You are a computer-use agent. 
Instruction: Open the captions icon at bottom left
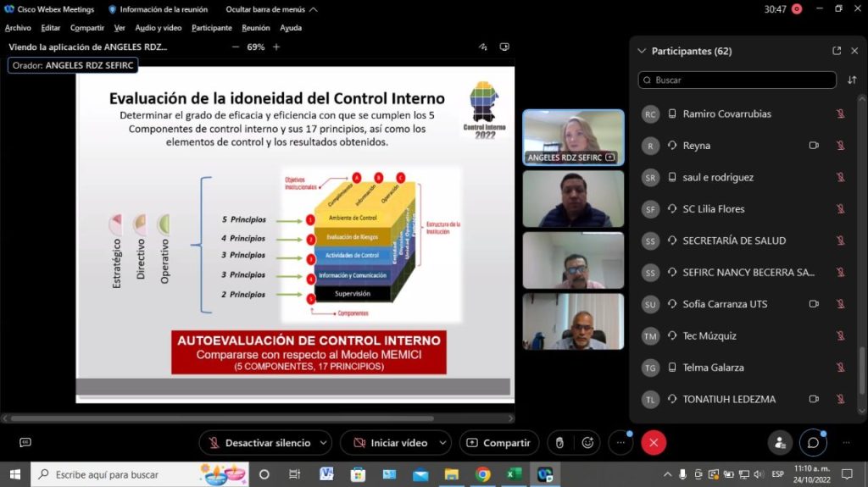(25, 442)
